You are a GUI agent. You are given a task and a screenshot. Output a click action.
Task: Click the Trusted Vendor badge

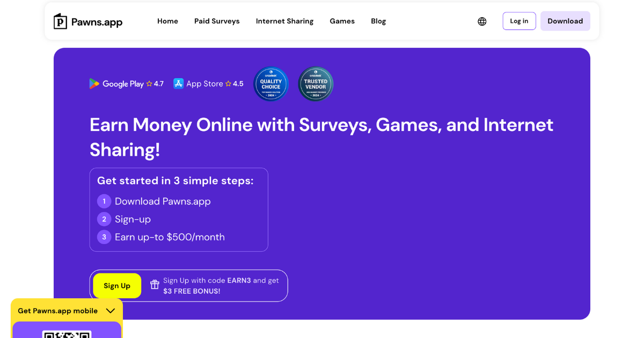tap(316, 84)
